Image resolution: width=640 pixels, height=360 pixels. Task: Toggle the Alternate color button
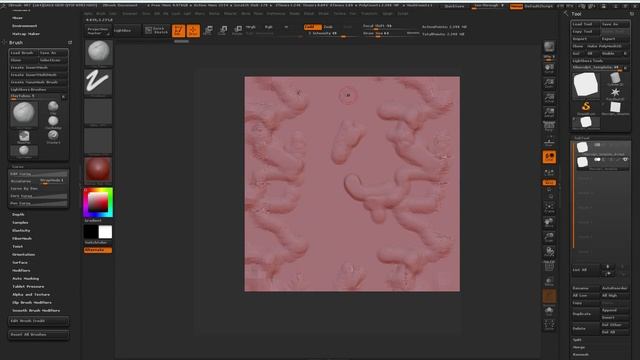tap(98, 250)
